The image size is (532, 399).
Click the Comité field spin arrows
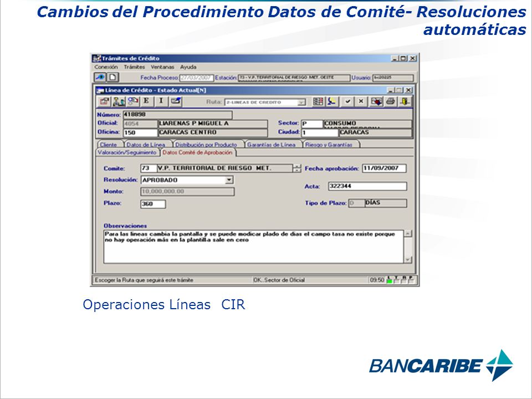coord(297,168)
